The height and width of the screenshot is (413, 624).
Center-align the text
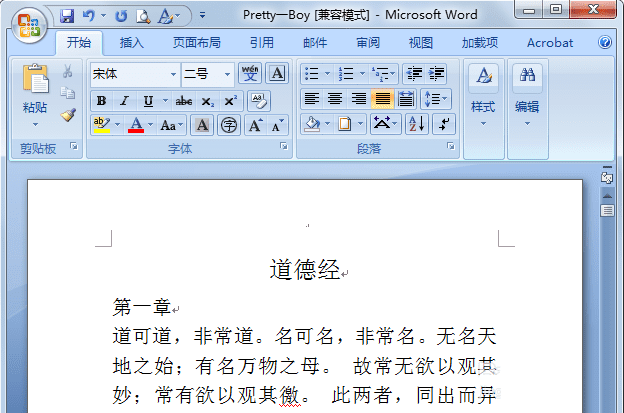[x=335, y=99]
